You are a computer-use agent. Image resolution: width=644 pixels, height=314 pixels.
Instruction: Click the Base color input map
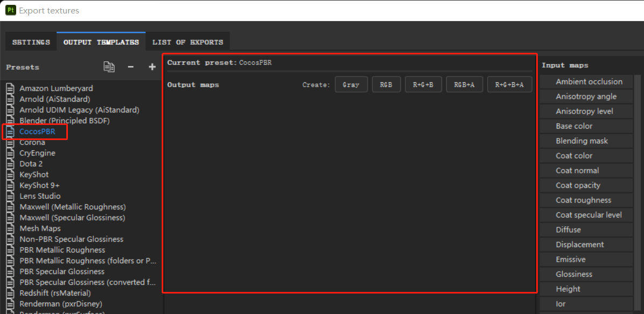[586, 126]
